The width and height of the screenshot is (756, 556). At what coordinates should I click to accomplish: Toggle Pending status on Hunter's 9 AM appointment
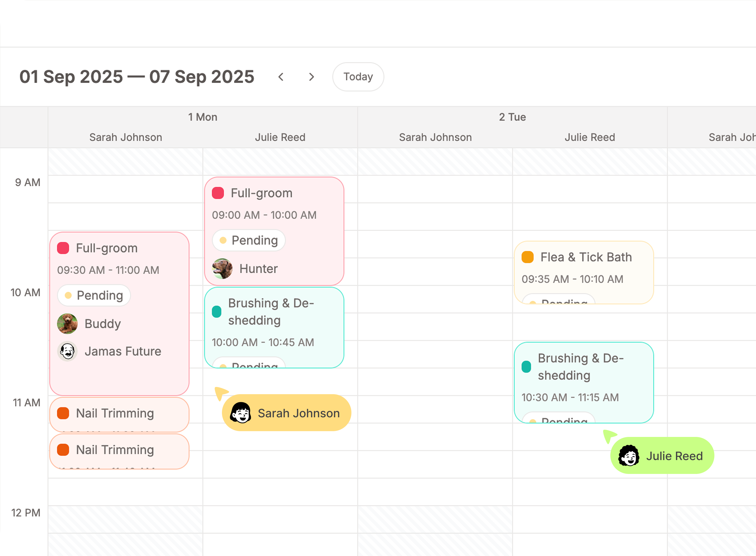tap(249, 240)
